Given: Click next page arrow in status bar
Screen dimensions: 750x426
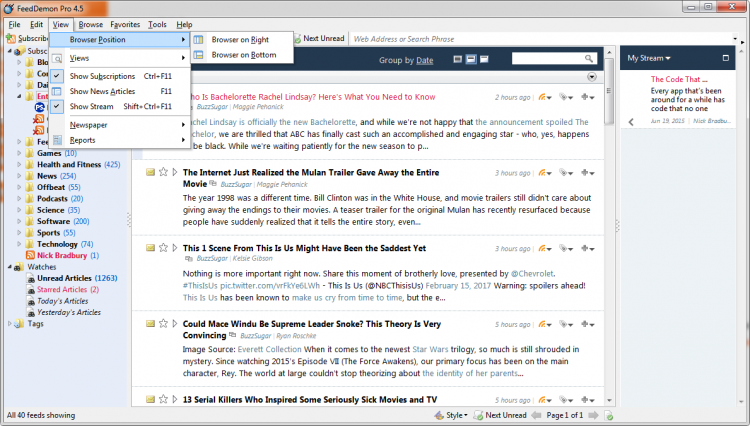Looking at the screenshot, I should coord(593,415).
